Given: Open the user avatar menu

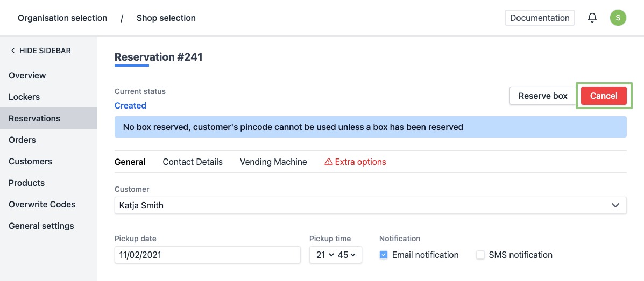Looking at the screenshot, I should pos(618,18).
